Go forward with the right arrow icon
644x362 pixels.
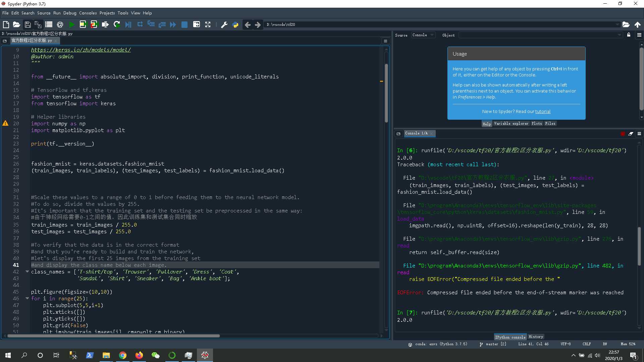pyautogui.click(x=258, y=24)
